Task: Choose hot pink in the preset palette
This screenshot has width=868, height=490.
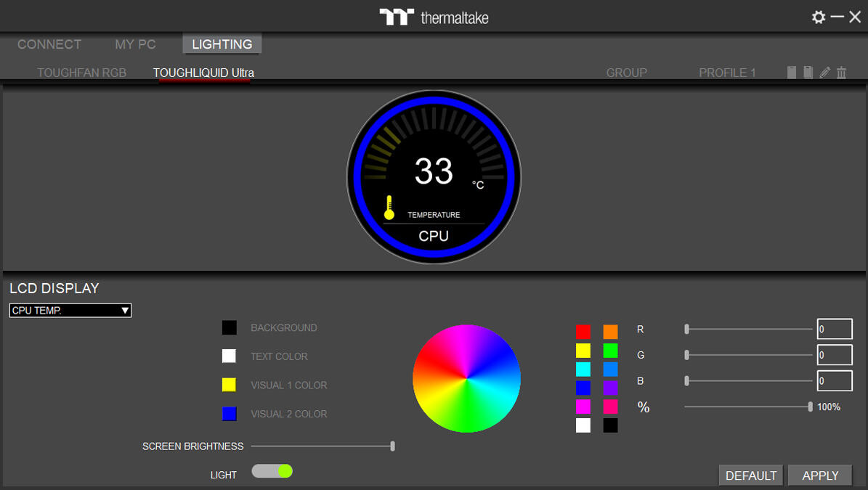Action: [610, 407]
